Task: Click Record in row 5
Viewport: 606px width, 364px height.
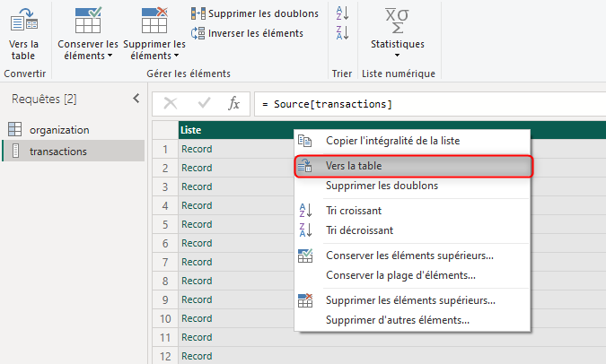Action: coord(197,224)
